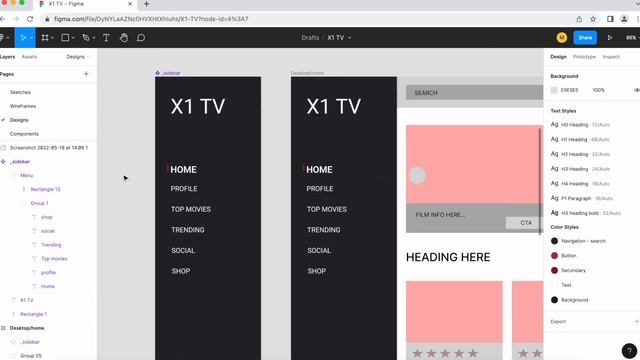Select Group 1 layer
This screenshot has width=640, height=360.
pyautogui.click(x=39, y=203)
